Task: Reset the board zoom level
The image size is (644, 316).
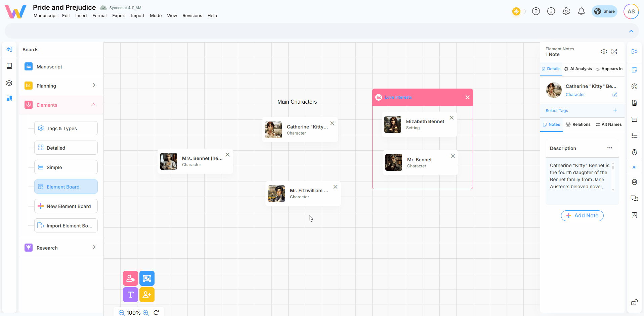Action: 156,313
